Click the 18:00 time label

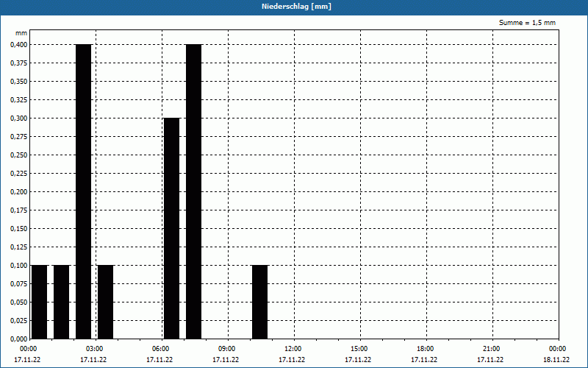426,349
